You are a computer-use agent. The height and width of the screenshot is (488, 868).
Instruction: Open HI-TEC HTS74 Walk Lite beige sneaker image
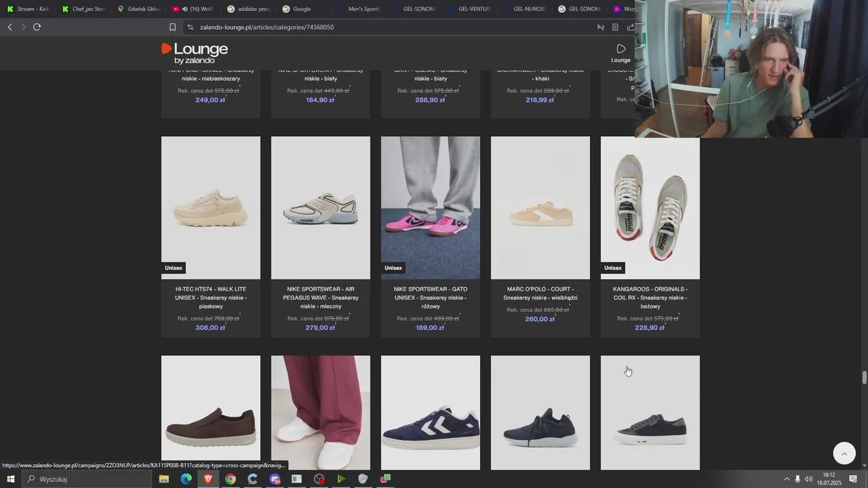(x=211, y=207)
